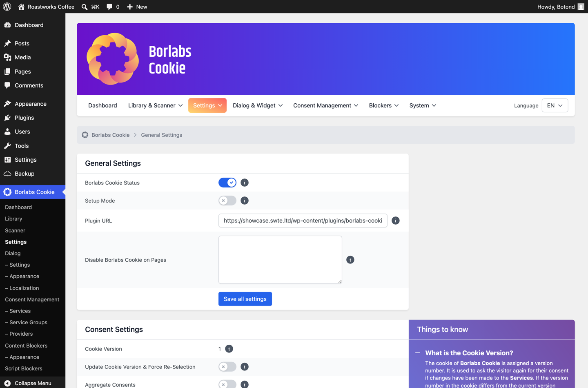Viewport: 588px width, 388px height.
Task: Click Howdy, Botond account link
Action: click(556, 7)
